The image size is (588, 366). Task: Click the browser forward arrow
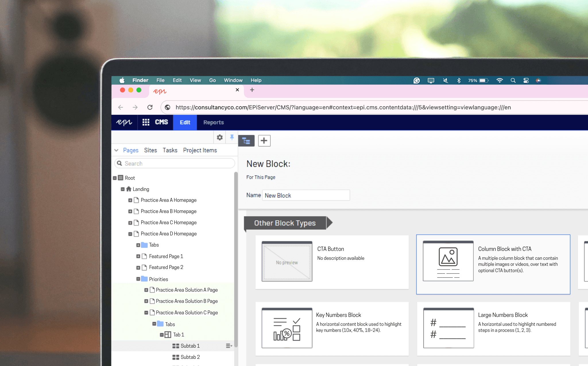(x=135, y=107)
